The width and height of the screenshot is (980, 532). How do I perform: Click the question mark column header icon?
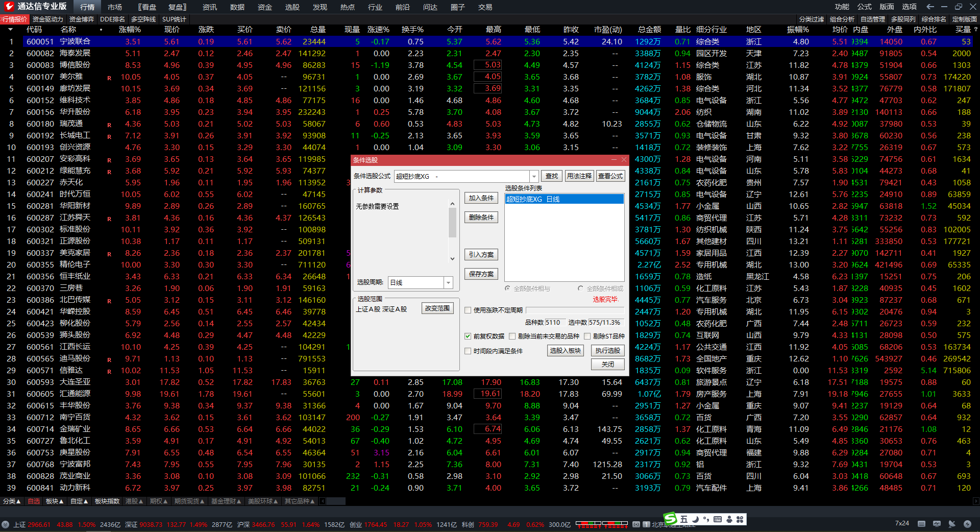(x=975, y=30)
